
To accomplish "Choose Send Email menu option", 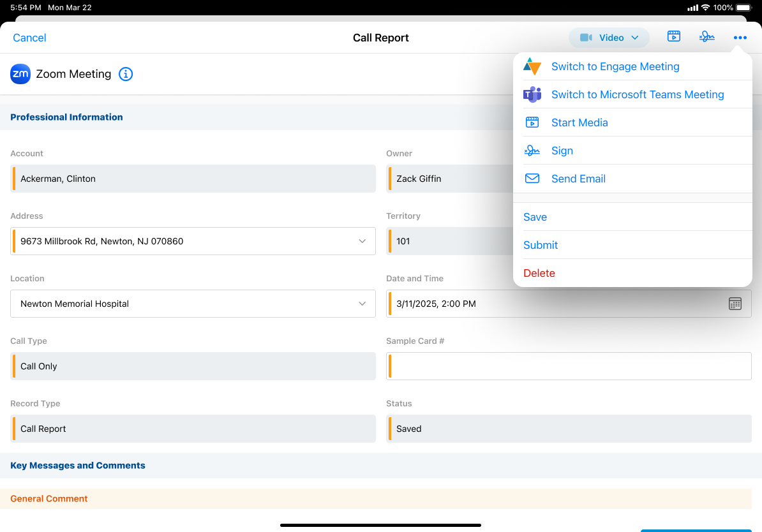I will (x=578, y=179).
